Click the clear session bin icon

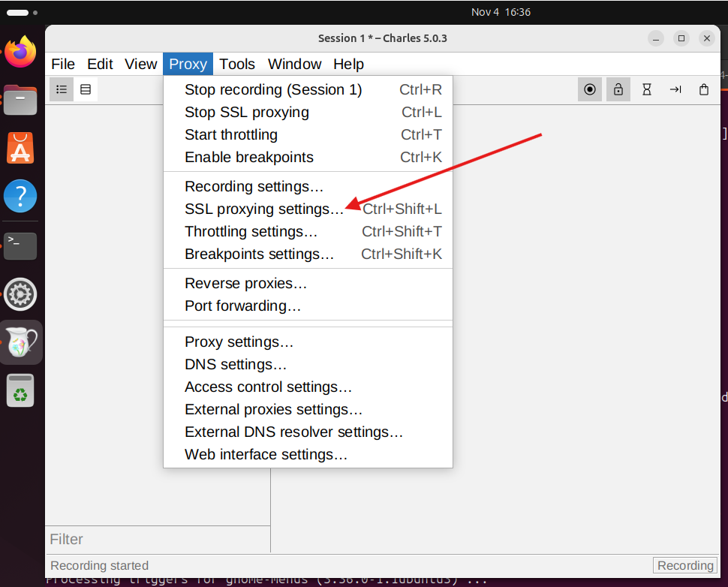(x=704, y=90)
